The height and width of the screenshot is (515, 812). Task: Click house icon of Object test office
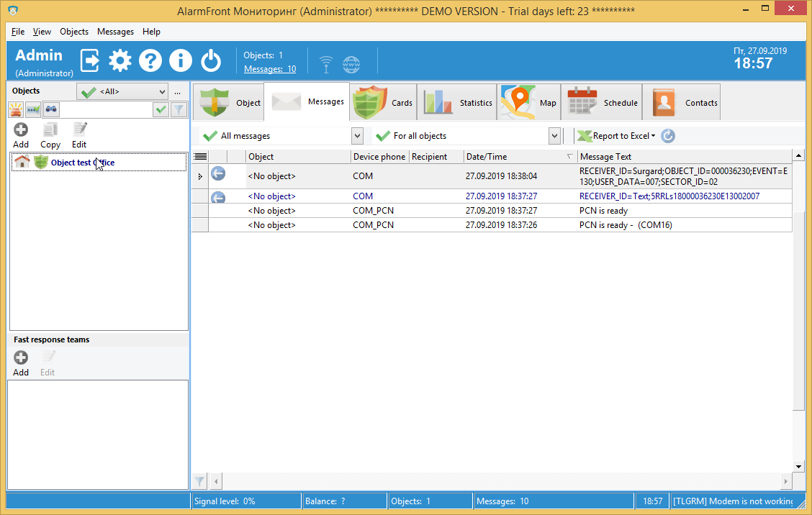[22, 162]
